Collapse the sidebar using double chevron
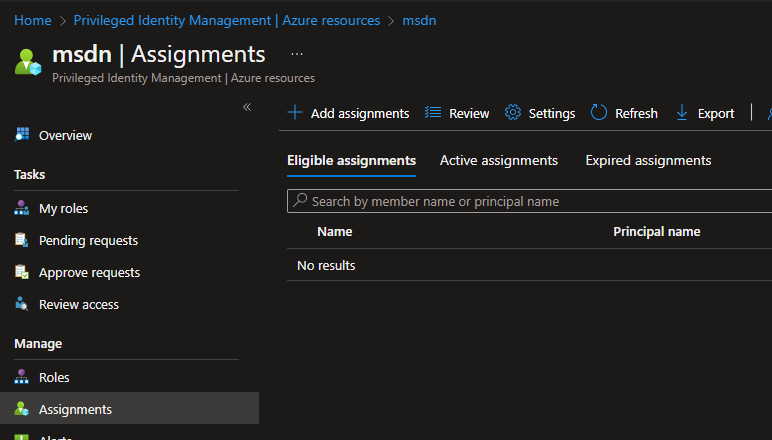 click(x=246, y=107)
